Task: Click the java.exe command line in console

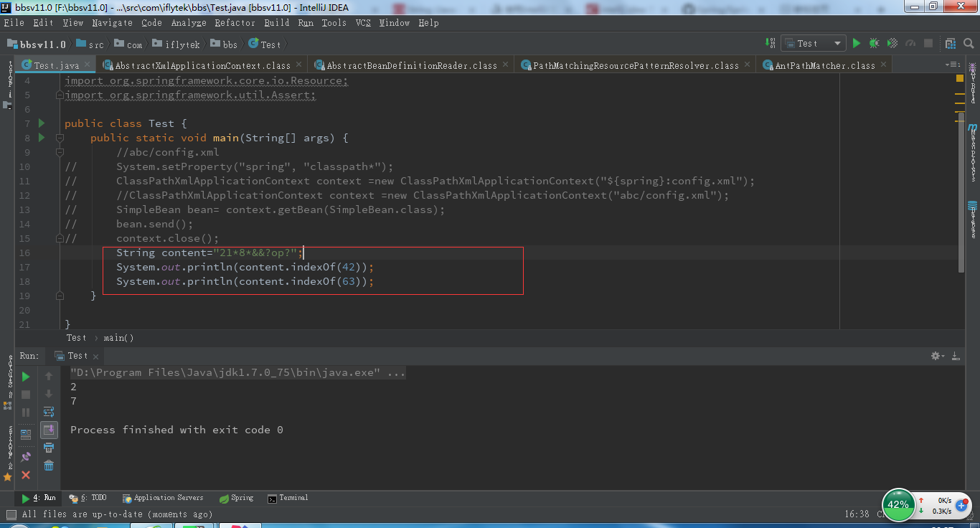Action: point(237,372)
